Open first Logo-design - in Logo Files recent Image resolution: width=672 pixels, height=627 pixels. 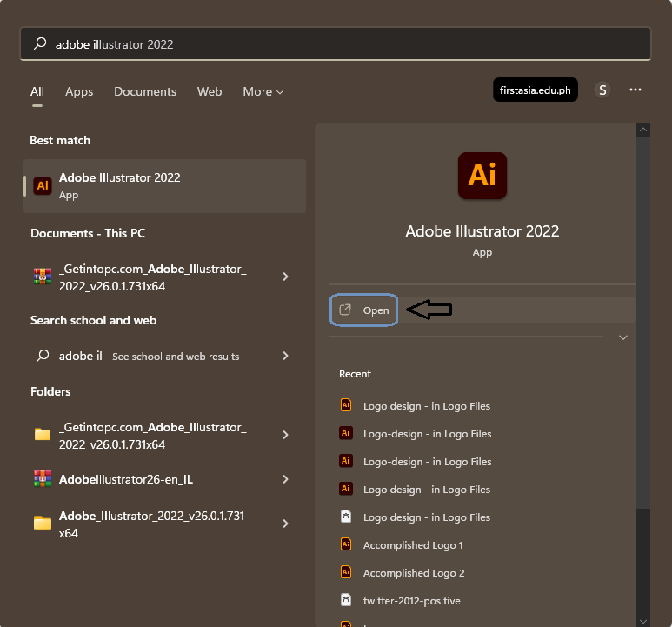click(428, 434)
